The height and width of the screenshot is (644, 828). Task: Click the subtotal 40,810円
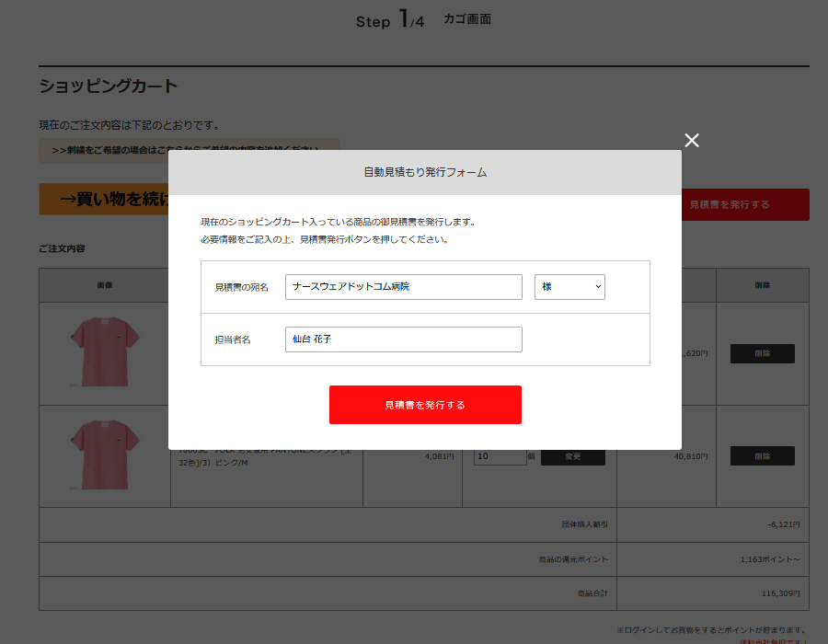point(691,456)
